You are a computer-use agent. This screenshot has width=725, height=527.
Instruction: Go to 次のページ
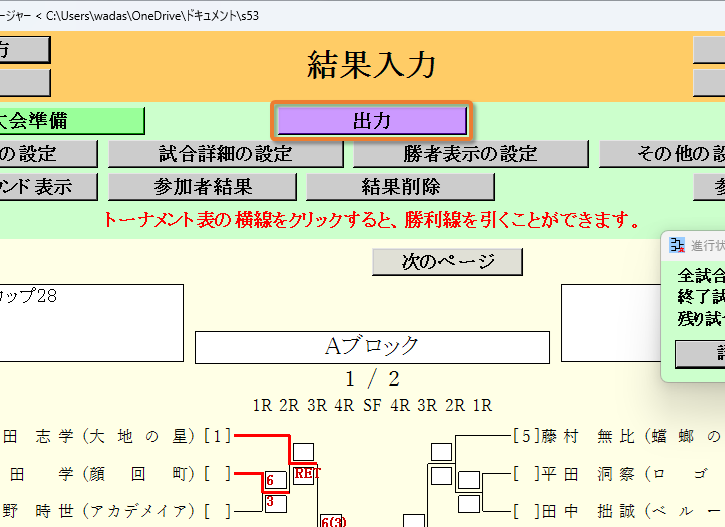pos(447,262)
